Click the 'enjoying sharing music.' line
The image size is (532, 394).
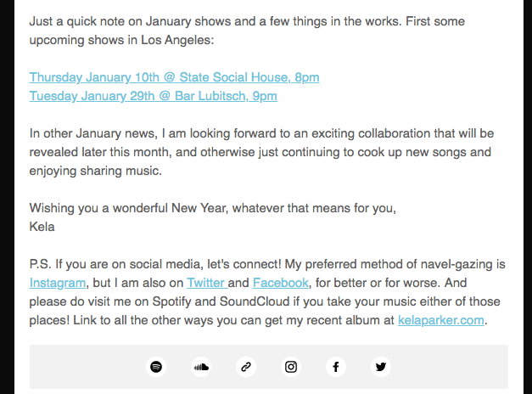pyautogui.click(x=95, y=171)
